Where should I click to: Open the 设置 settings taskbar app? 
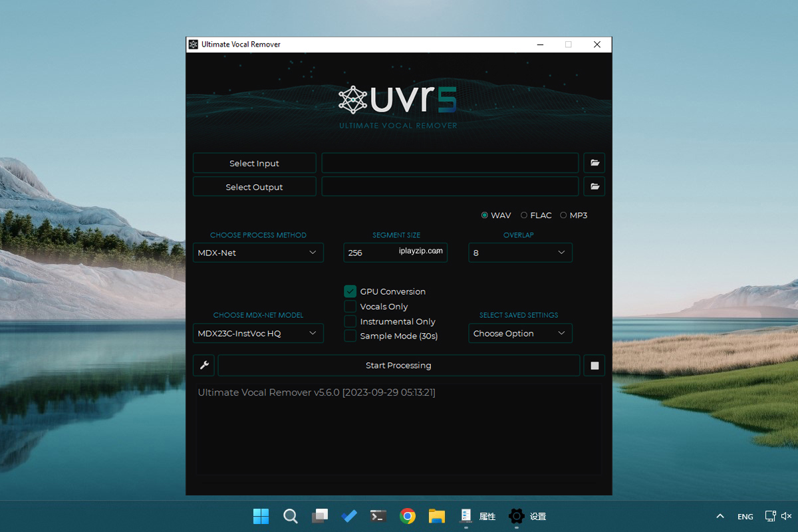527,516
